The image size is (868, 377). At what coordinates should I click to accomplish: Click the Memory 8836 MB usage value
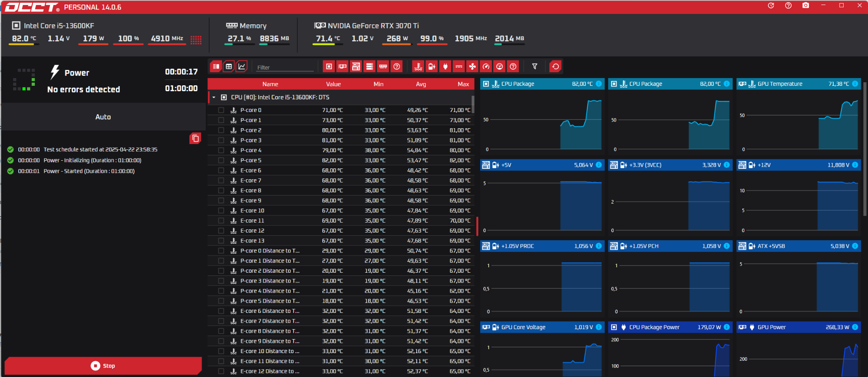[274, 39]
